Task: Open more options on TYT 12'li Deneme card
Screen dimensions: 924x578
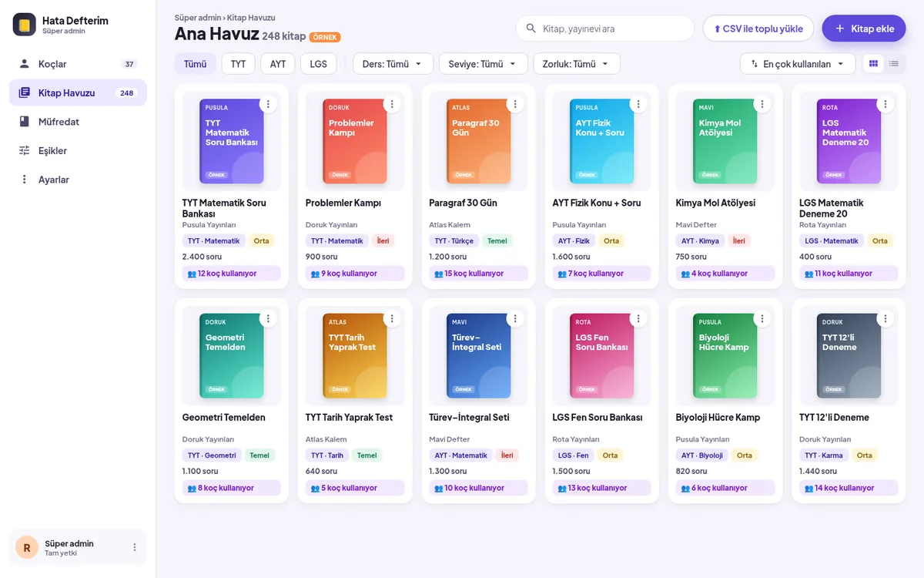Action: point(885,318)
